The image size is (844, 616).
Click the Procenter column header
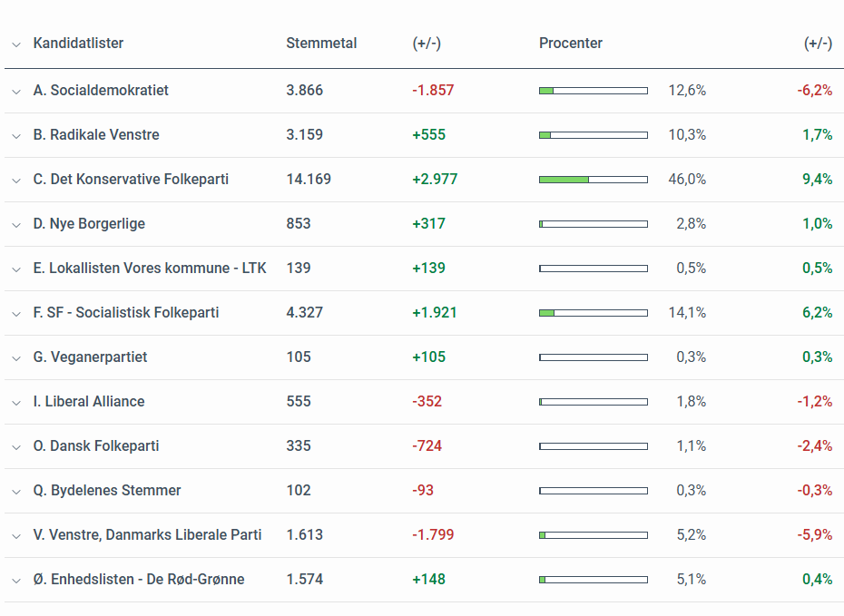[571, 44]
